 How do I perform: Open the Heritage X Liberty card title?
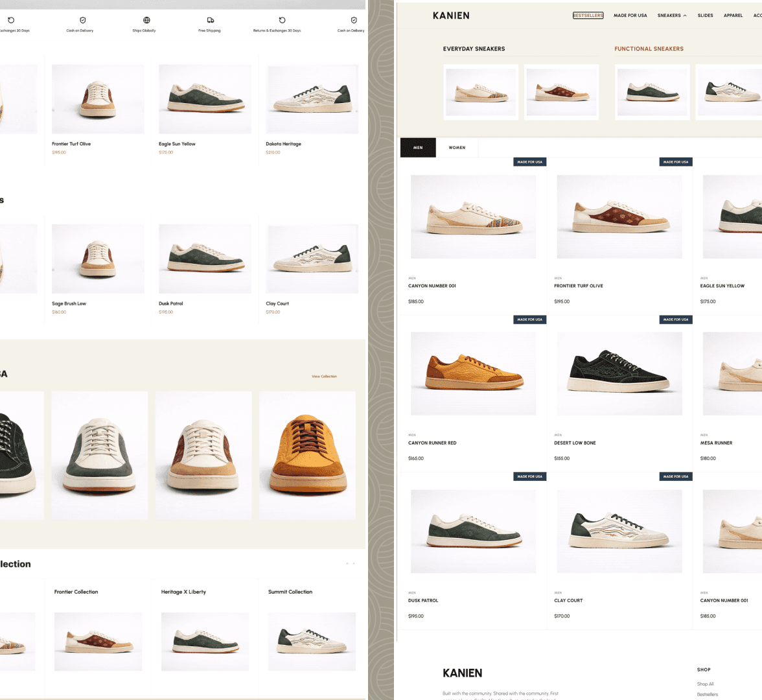(x=184, y=592)
